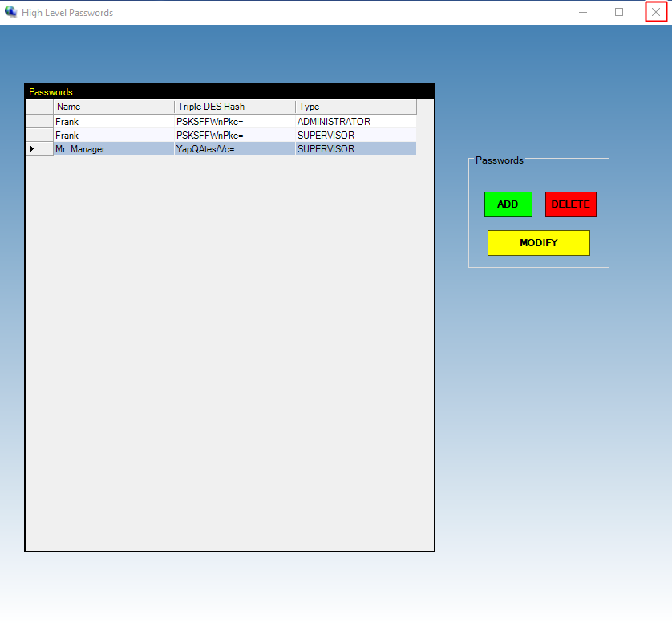Select the Mr. Manager row in the grid
672x623 pixels.
point(112,148)
